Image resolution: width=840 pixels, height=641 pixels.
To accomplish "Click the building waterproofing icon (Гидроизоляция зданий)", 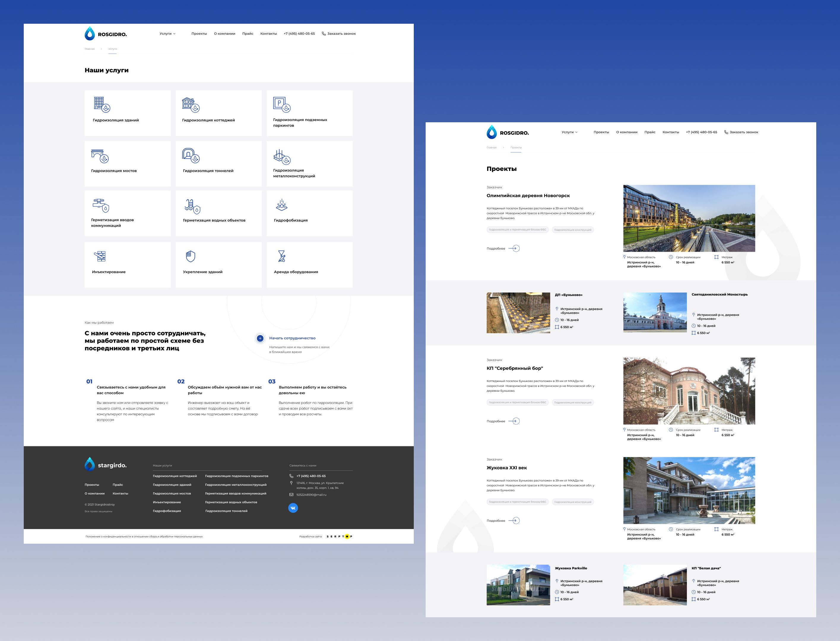I will (x=102, y=104).
